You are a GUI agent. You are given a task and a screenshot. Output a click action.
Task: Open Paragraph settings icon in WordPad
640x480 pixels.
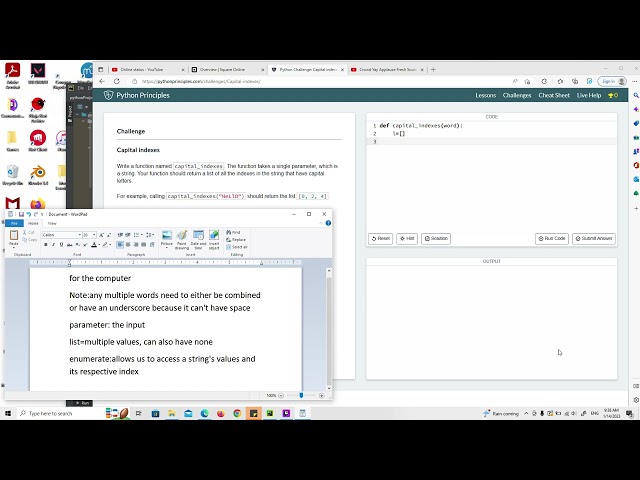[152, 244]
